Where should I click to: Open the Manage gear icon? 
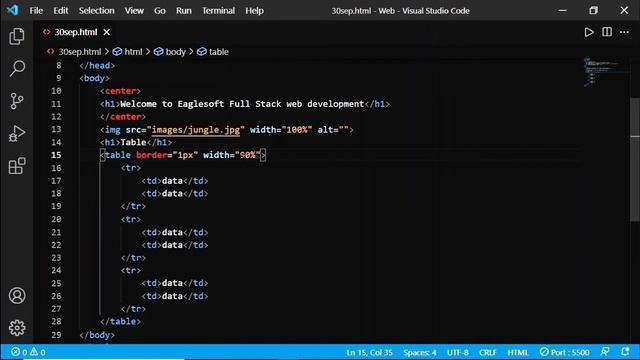coord(17,327)
